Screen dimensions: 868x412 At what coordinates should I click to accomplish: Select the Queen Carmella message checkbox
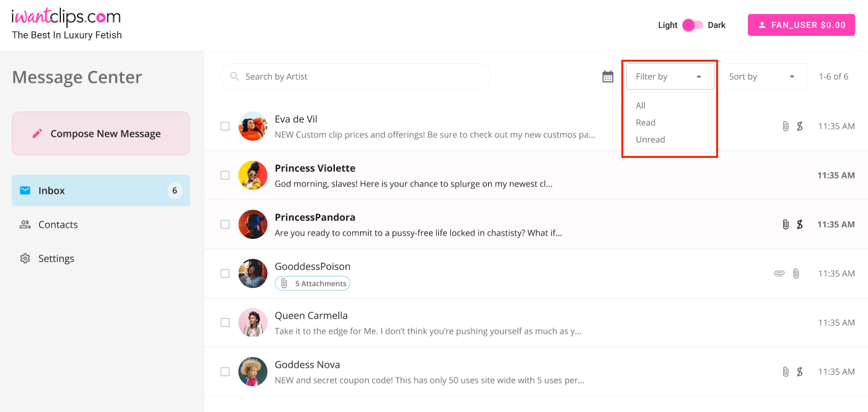[225, 322]
